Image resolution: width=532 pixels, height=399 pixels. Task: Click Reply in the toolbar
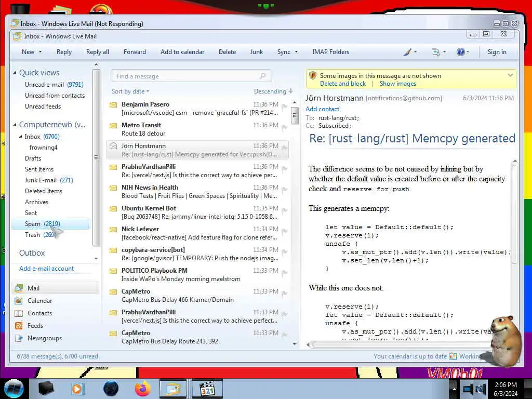tap(64, 52)
